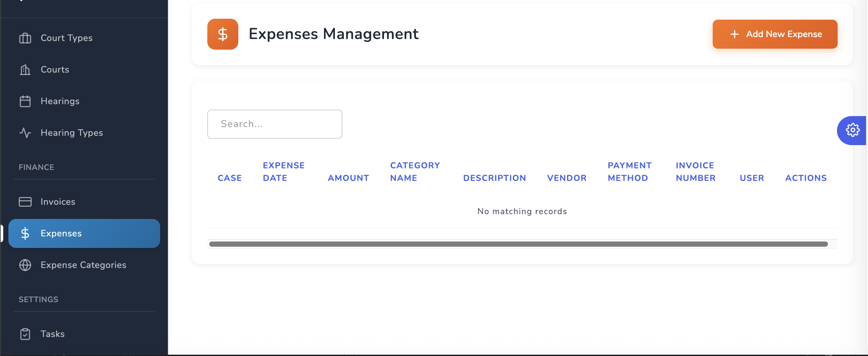Image resolution: width=868 pixels, height=356 pixels.
Task: Sort the table by CASE column
Action: pos(230,178)
